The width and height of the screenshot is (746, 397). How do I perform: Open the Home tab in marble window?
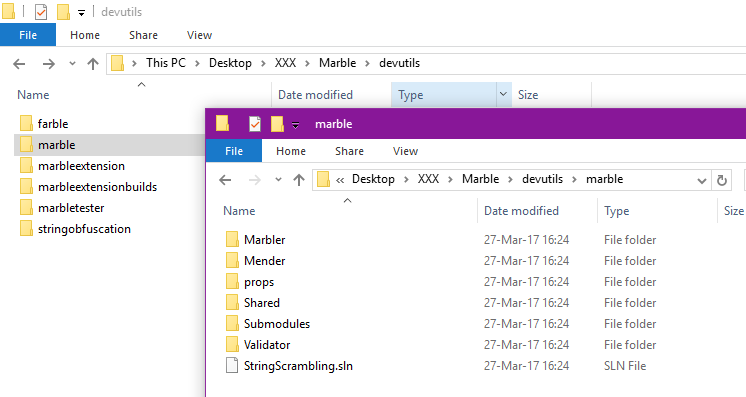point(291,151)
